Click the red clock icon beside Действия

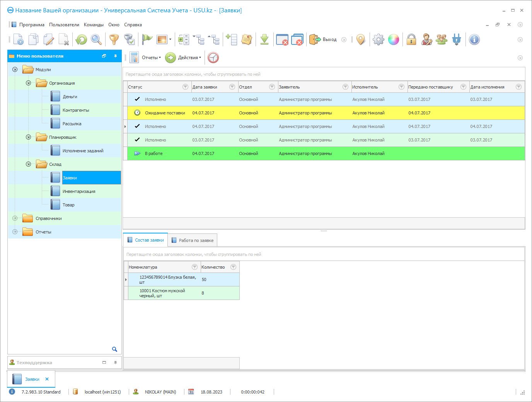pos(213,58)
